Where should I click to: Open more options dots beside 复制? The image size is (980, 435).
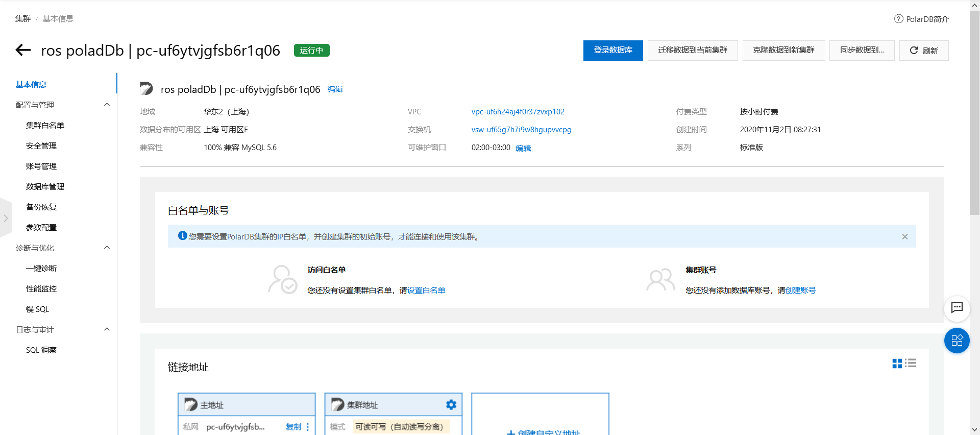(x=308, y=427)
